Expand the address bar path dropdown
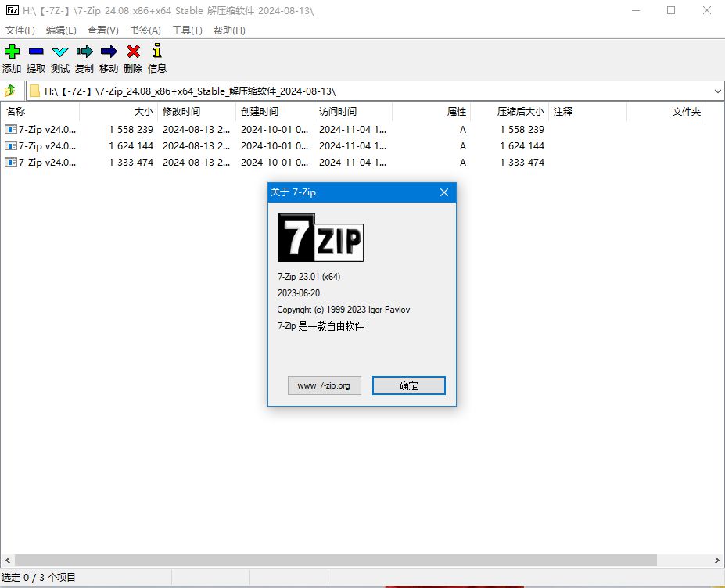725x588 pixels. [718, 91]
